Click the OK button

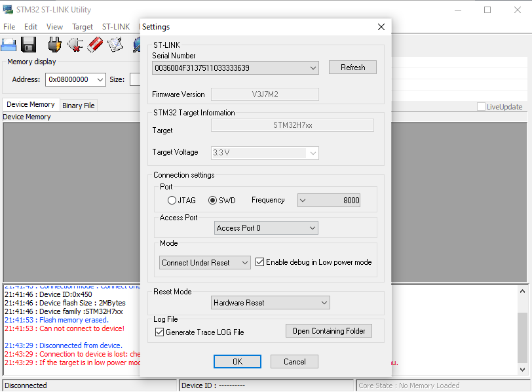pos(237,361)
